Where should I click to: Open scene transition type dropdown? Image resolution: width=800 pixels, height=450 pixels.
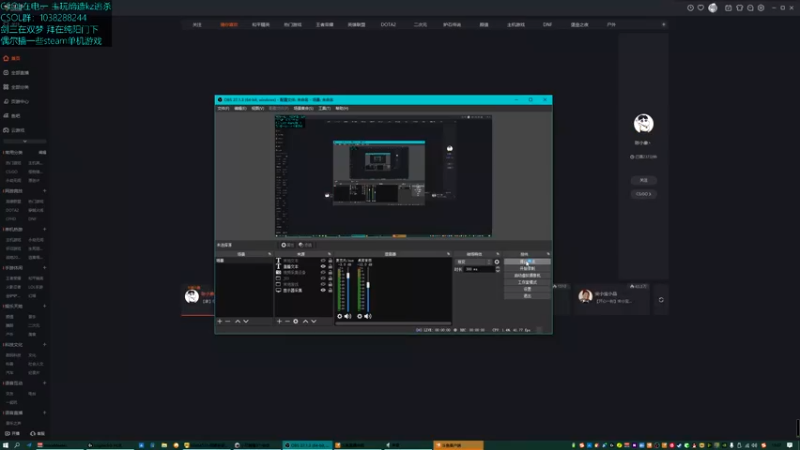[x=473, y=262]
